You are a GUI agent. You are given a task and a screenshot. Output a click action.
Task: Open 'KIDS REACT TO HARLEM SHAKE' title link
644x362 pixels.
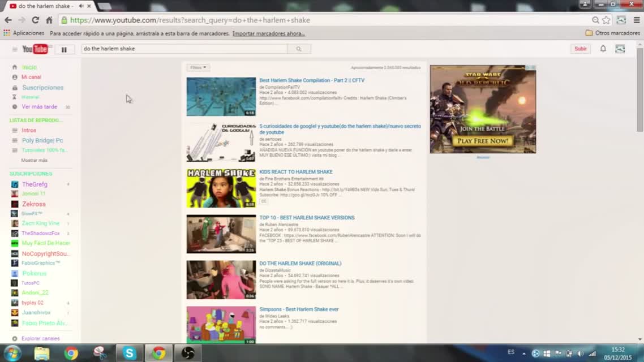coord(296,172)
